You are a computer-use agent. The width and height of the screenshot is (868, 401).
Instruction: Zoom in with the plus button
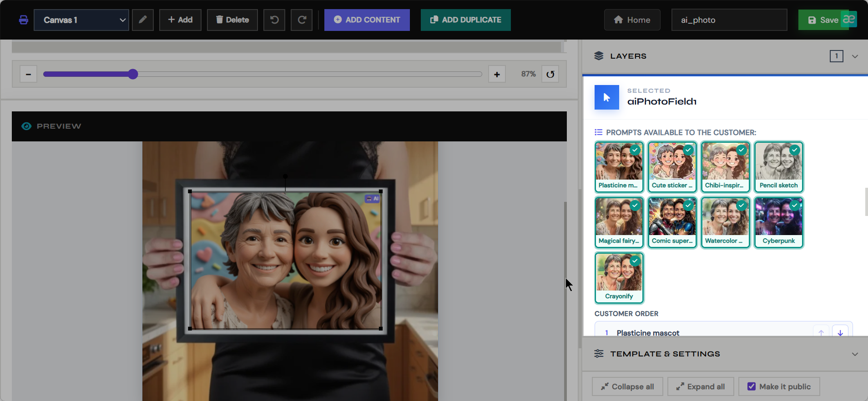[x=497, y=74]
